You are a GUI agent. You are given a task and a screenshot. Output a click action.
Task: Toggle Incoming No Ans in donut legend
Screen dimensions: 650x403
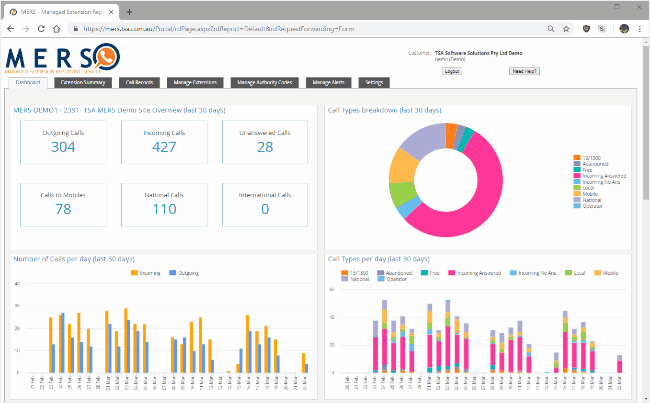(x=597, y=182)
